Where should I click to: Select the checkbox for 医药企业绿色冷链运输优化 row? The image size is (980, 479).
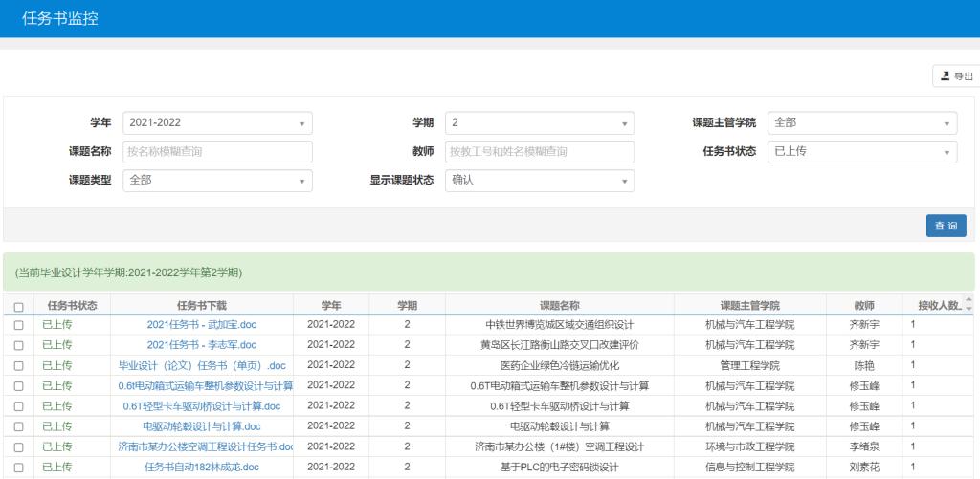pos(18,366)
